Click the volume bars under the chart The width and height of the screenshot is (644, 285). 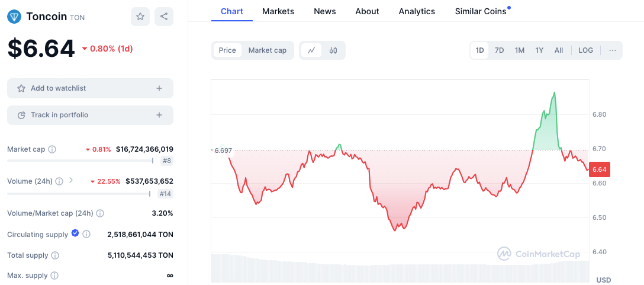[400, 270]
